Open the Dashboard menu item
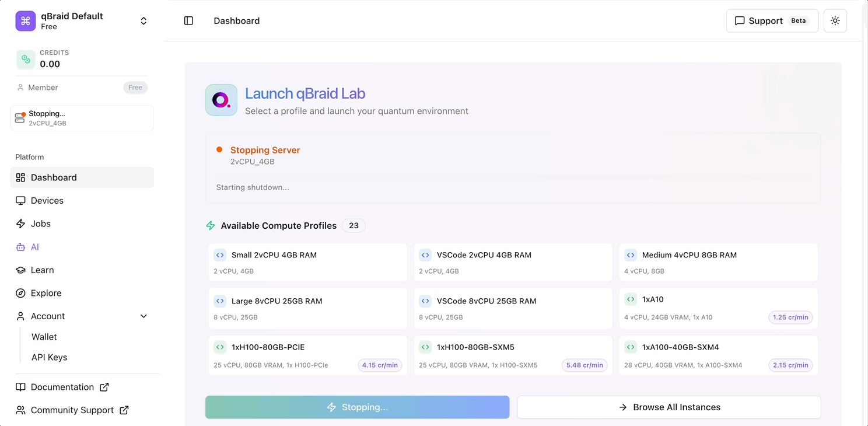Screen dimensions: 868x426 pyautogui.click(x=82, y=177)
